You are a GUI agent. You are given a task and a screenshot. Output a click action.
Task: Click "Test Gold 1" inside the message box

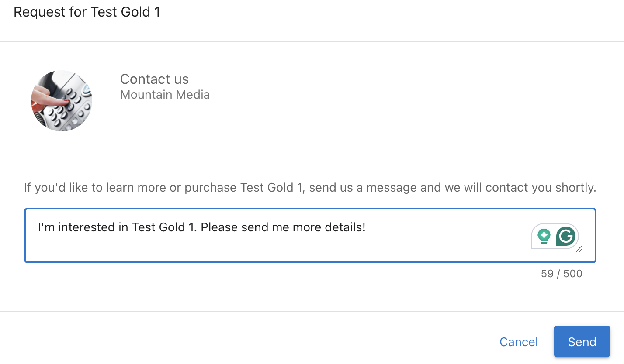(164, 227)
